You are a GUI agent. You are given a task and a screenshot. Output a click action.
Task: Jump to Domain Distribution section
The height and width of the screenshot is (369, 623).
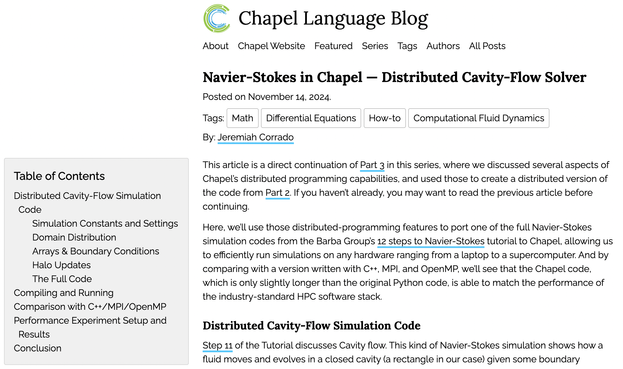[x=74, y=238]
